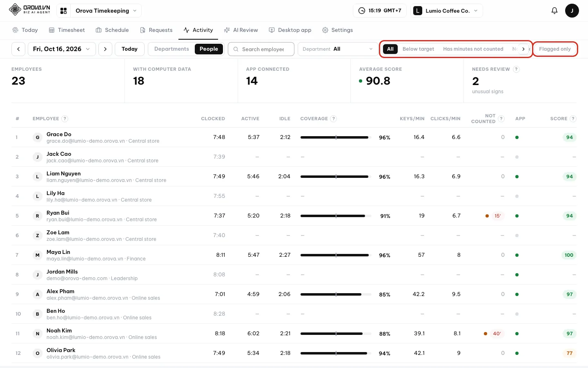This screenshot has width=588, height=368.
Task: Focus the Search employee field
Action: coord(261,49)
